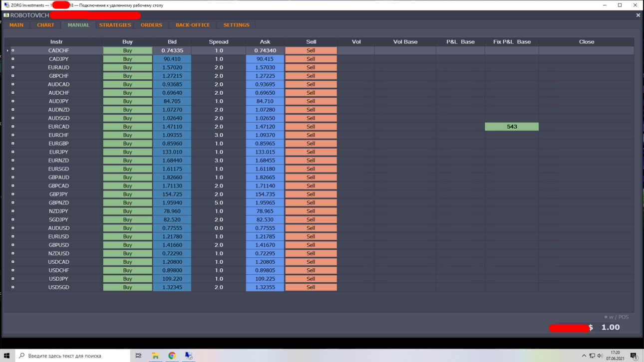The width and height of the screenshot is (644, 362).
Task: Open File Explorer from the taskbar
Action: (x=155, y=356)
